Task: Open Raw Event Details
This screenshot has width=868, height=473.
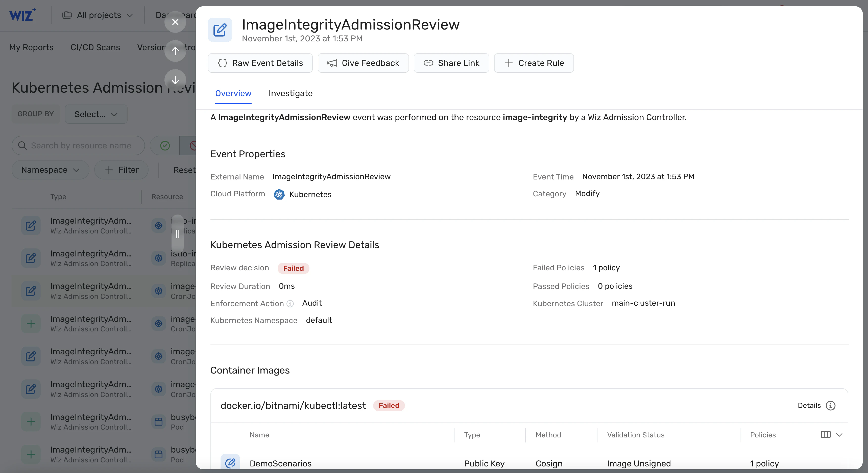Action: (x=260, y=63)
